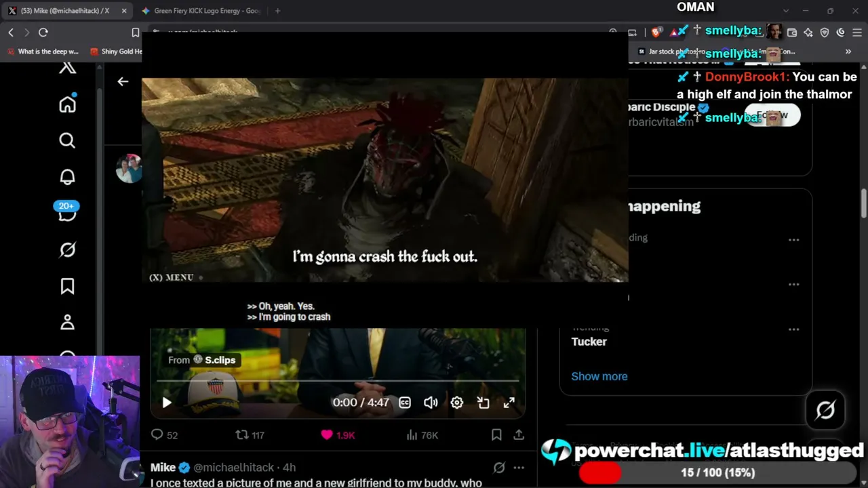Open 'Shiny Gold He' bookmark
868x488 pixels.
(116, 52)
